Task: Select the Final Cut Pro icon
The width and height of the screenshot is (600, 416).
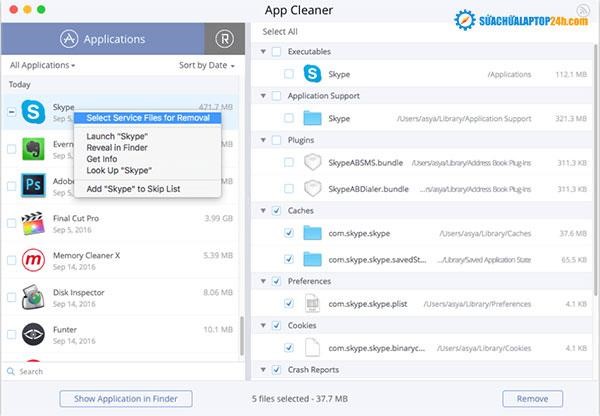Action: 35,222
